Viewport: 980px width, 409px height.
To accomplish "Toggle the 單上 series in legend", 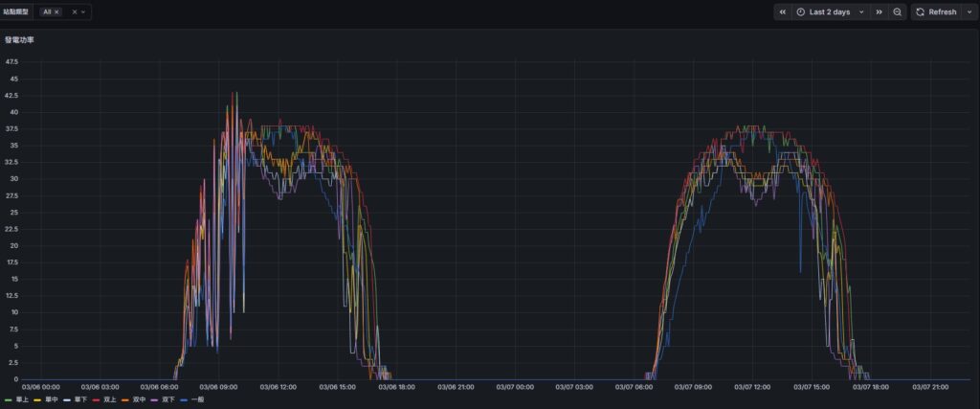I will (x=21, y=399).
